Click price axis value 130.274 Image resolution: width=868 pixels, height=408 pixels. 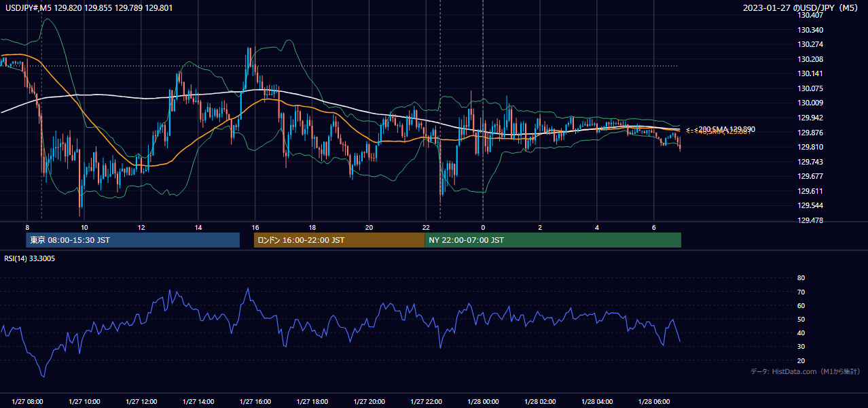(810, 44)
